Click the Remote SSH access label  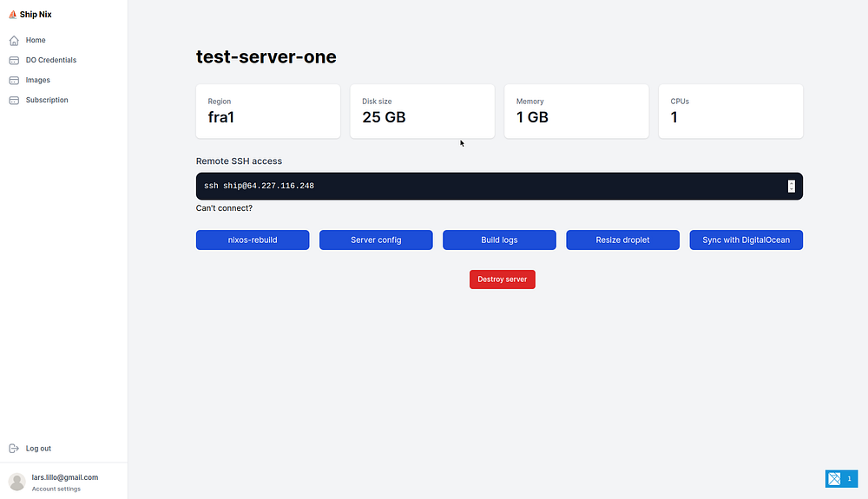click(240, 161)
